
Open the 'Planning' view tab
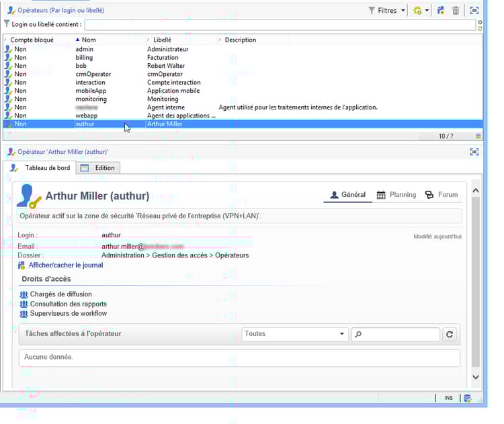click(396, 195)
